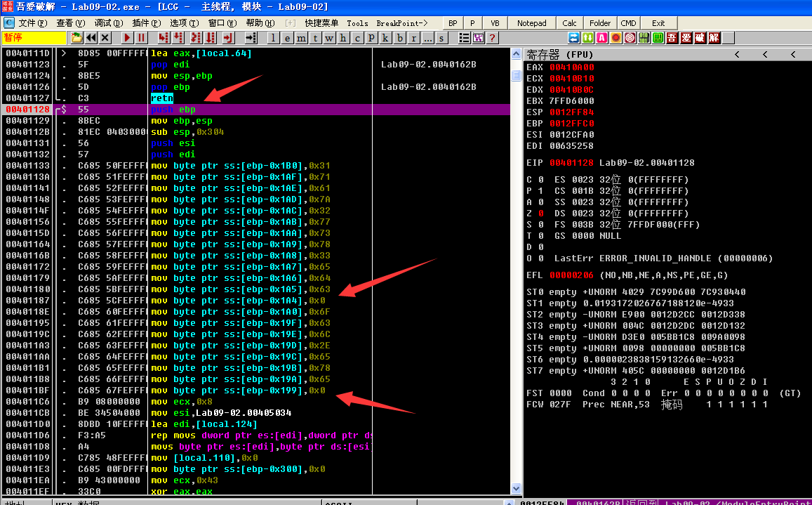Image resolution: width=812 pixels, height=505 pixels.
Task: Select the line mov ecx,0x8 at 004011C6
Action: click(x=256, y=401)
